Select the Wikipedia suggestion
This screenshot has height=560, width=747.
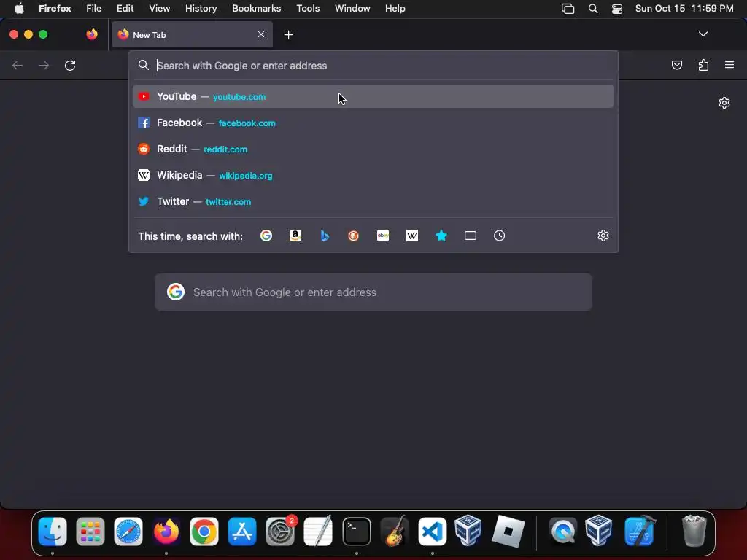[373, 175]
